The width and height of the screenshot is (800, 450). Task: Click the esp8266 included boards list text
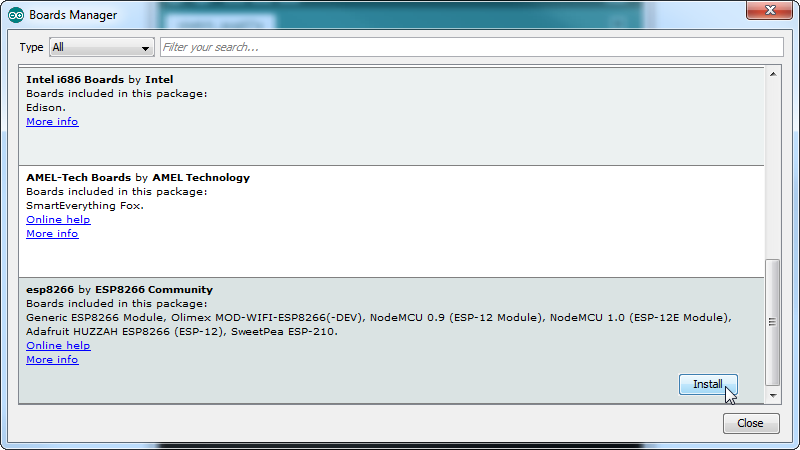[x=380, y=318]
